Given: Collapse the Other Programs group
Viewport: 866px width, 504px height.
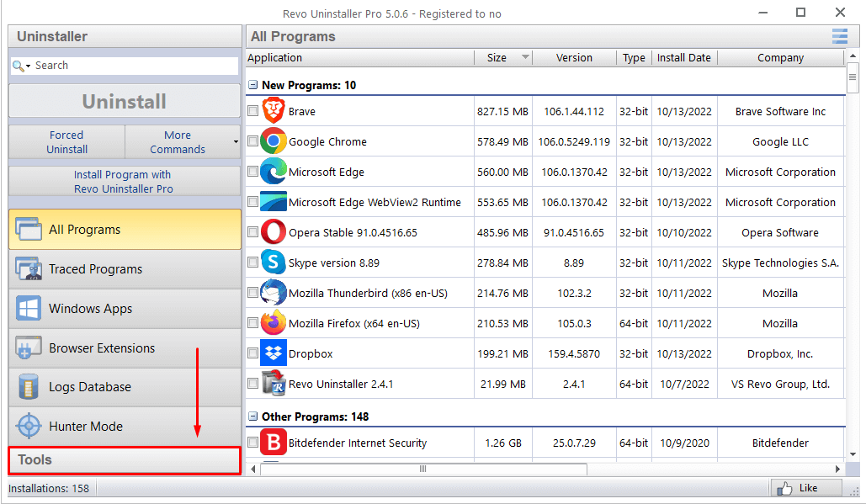Looking at the screenshot, I should 253,416.
